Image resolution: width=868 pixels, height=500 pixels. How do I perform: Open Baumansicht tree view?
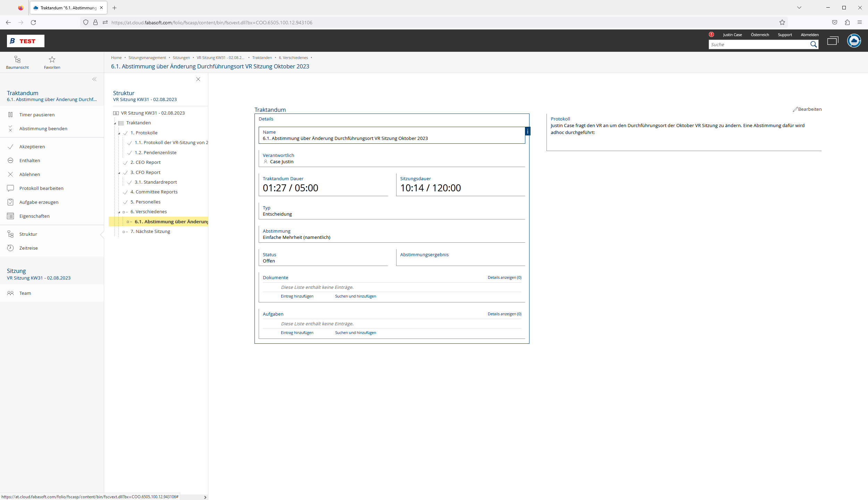point(17,62)
